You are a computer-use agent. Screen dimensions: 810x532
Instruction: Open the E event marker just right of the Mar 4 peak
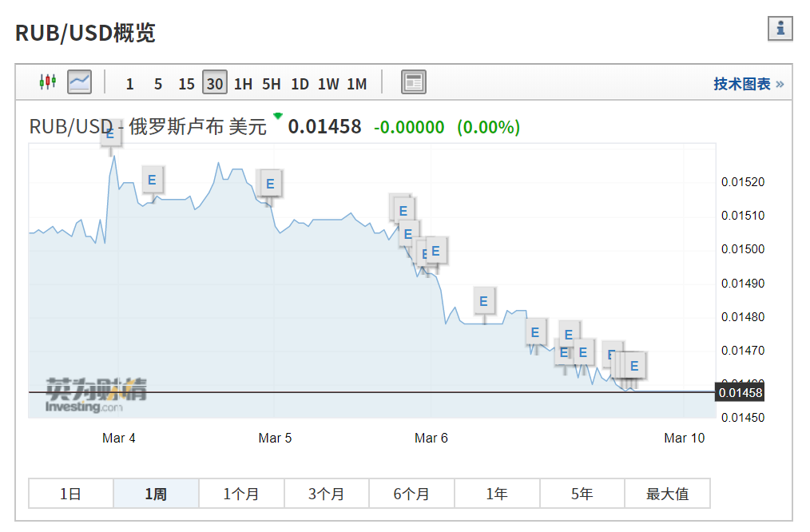[x=153, y=180]
